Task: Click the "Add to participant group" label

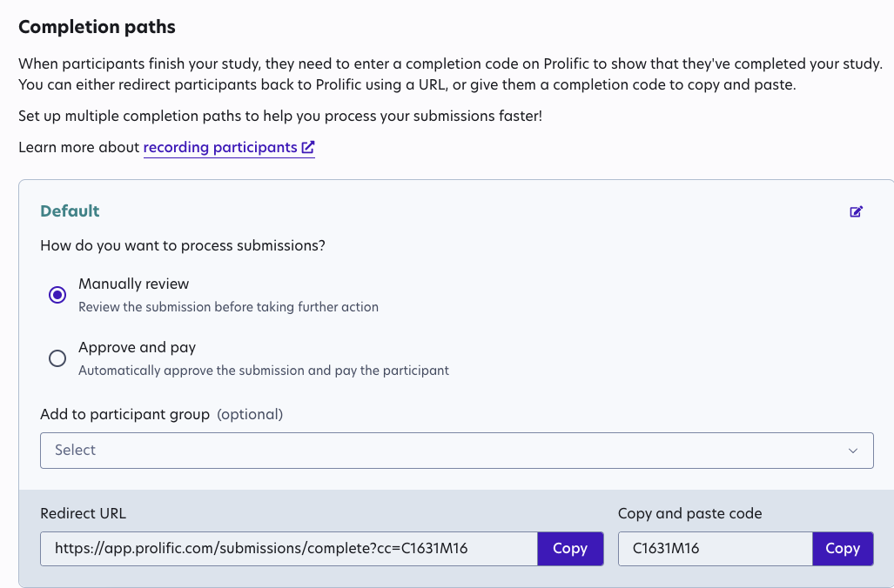Action: (124, 414)
